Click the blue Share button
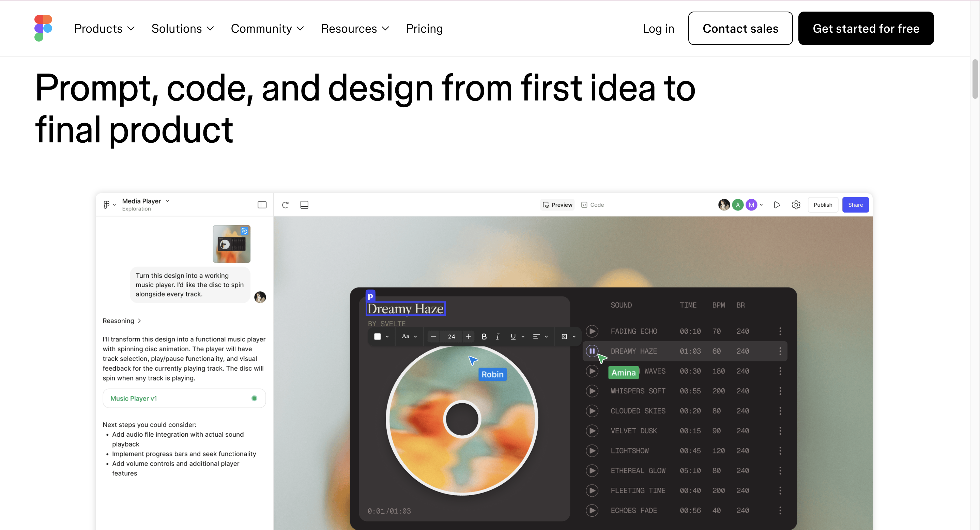The image size is (980, 530). click(855, 205)
